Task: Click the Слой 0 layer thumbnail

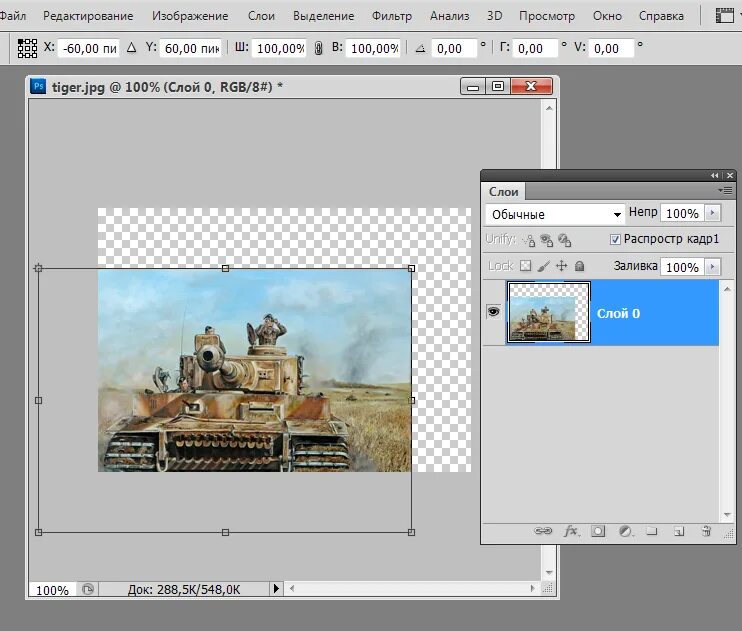Action: [x=549, y=312]
